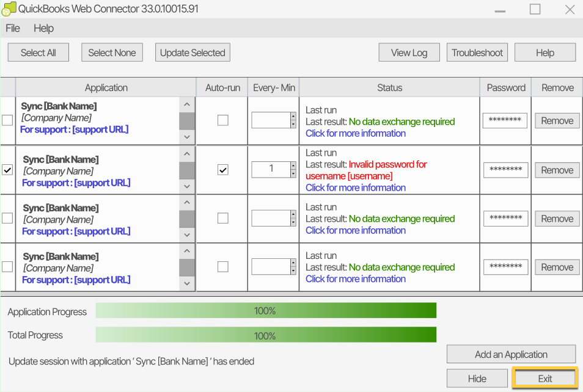Image resolution: width=583 pixels, height=392 pixels.
Task: Increase the Every-Min value for the first application
Action: click(293, 116)
